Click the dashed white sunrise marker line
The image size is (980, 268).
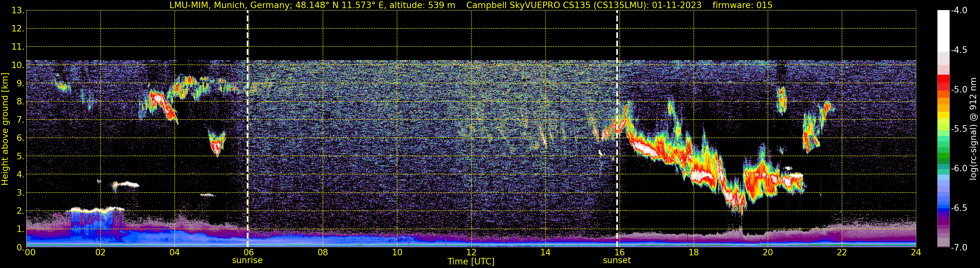pyautogui.click(x=248, y=129)
